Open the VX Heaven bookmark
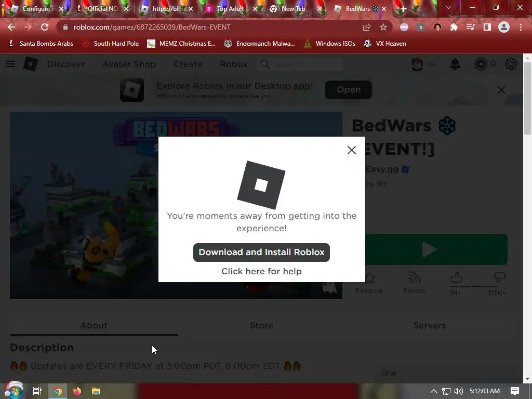The height and width of the screenshot is (399, 532). point(385,44)
